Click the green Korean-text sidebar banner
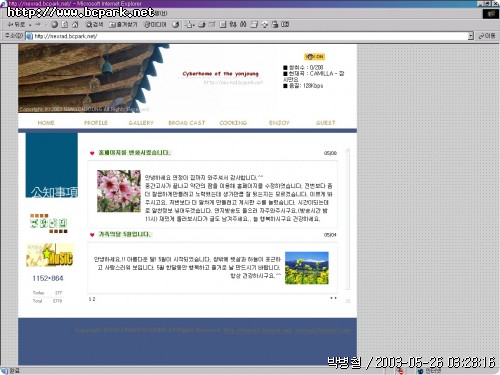Image resolution: width=500 pixels, height=375 pixels. pos(49,223)
